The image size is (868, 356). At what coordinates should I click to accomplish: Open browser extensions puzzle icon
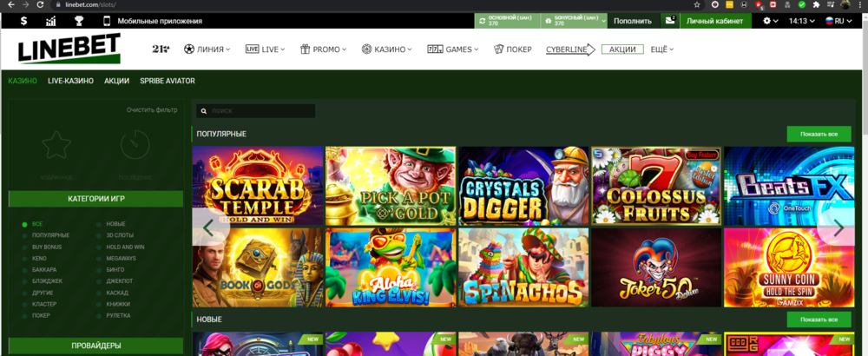point(816,4)
